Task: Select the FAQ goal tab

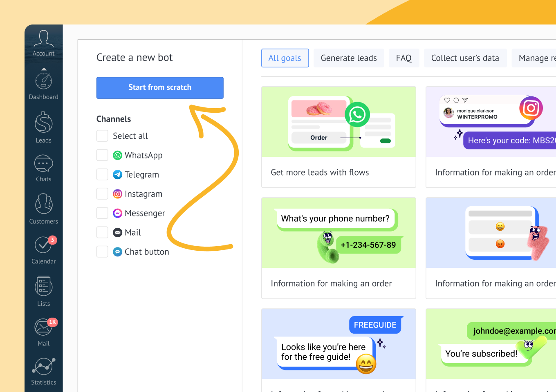Action: [x=404, y=58]
